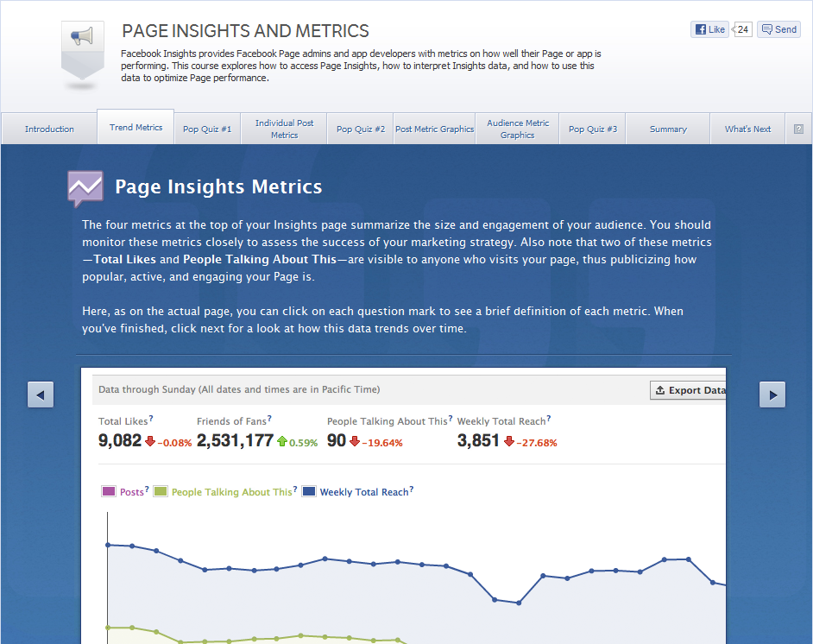Click the PAGE INSIGHTS AND METRICS title
Viewport: 813px width, 644px height.
tap(245, 31)
